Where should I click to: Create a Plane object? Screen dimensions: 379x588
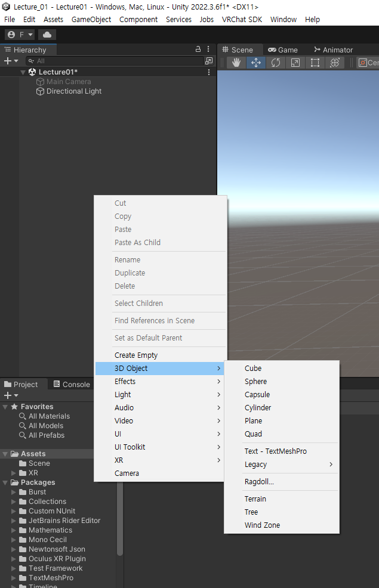pyautogui.click(x=282, y=421)
